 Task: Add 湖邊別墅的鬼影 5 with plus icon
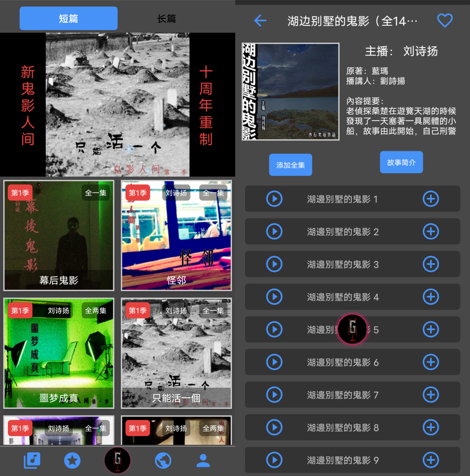[x=431, y=329]
